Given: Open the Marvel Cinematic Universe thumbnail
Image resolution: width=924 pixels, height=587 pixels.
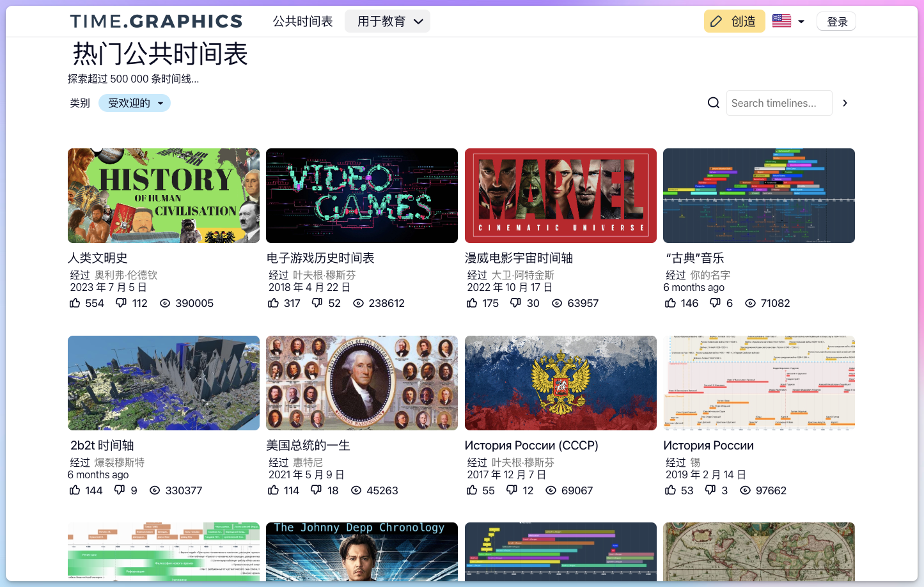Looking at the screenshot, I should (561, 196).
